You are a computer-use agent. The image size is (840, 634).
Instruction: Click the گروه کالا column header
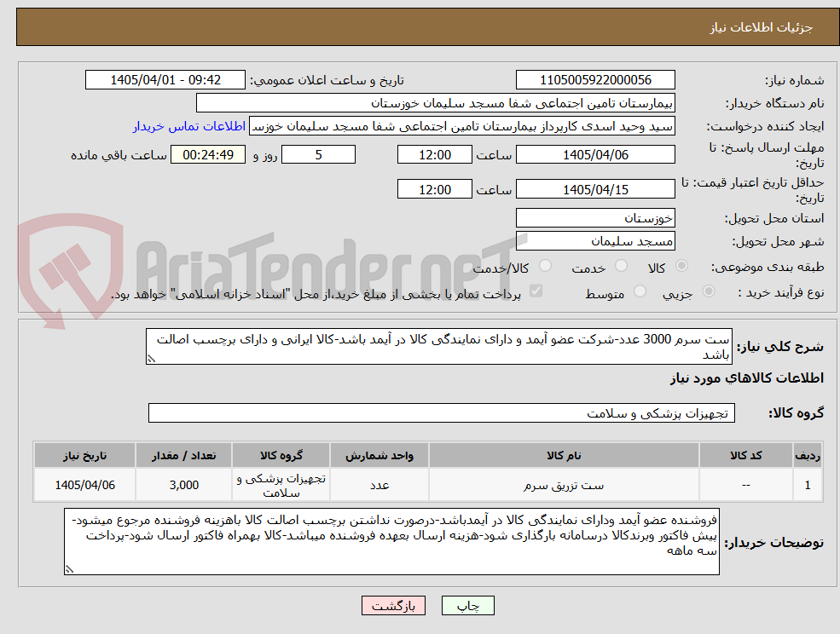281,455
